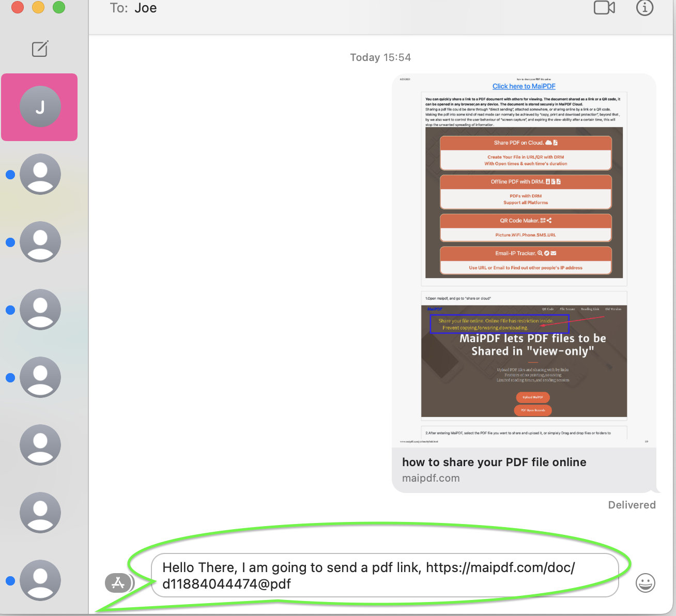
Task: Visit maipdf.com from the link preview
Action: click(431, 478)
